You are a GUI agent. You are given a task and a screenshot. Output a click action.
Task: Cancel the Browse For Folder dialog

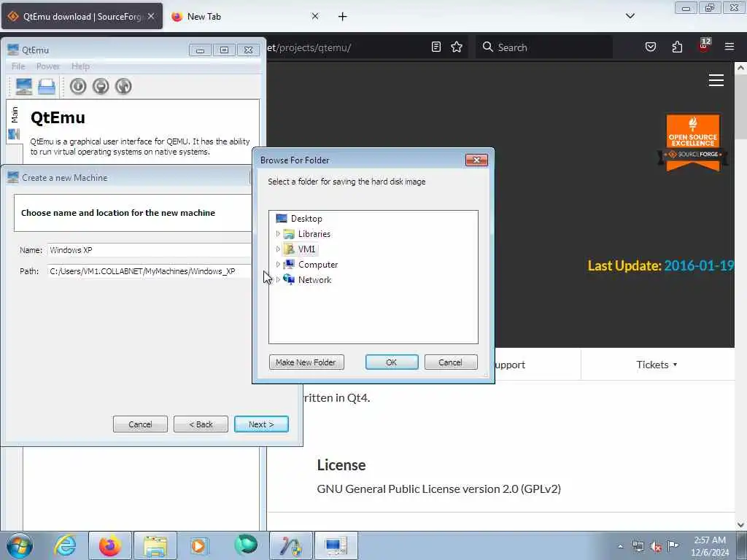pyautogui.click(x=451, y=362)
